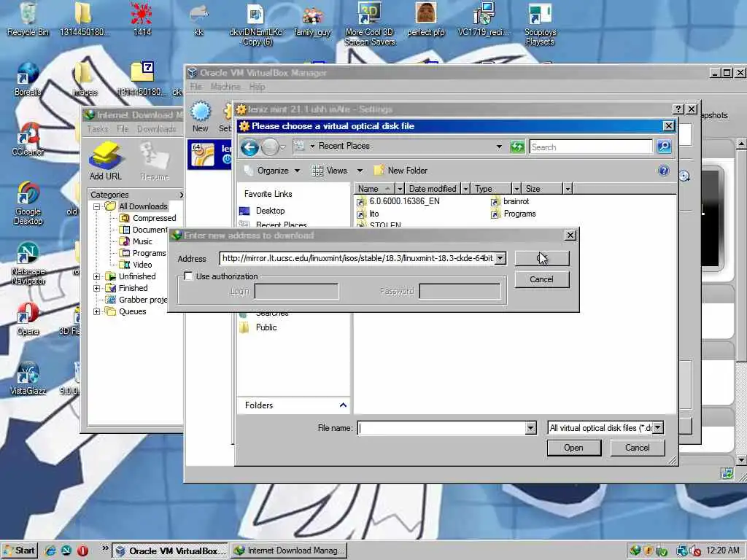Screen dimensions: 747x560
Task: Click the Start button
Action: 19,551
